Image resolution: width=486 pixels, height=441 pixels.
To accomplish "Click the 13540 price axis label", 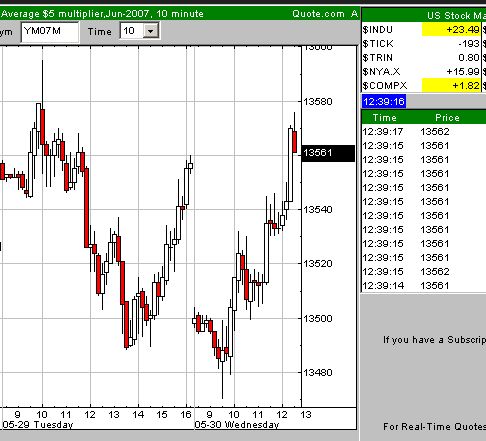I will [x=318, y=210].
